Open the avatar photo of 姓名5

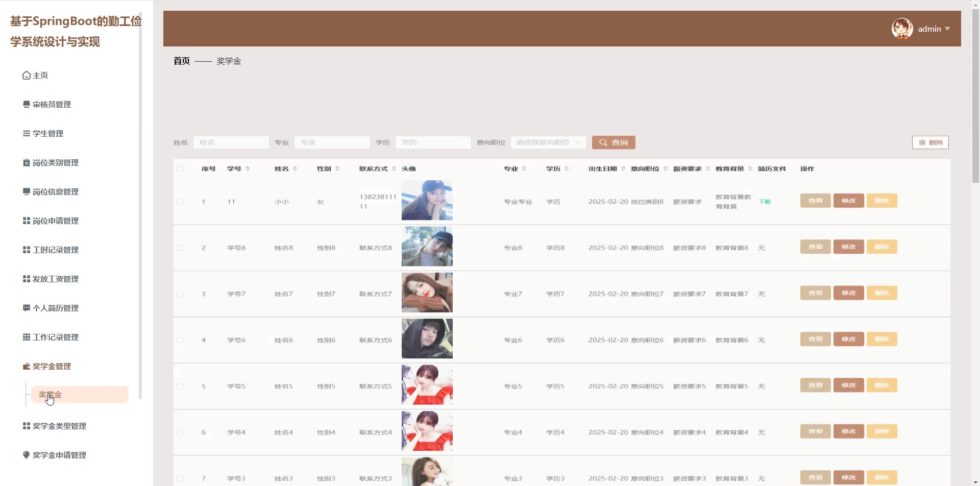(427, 384)
